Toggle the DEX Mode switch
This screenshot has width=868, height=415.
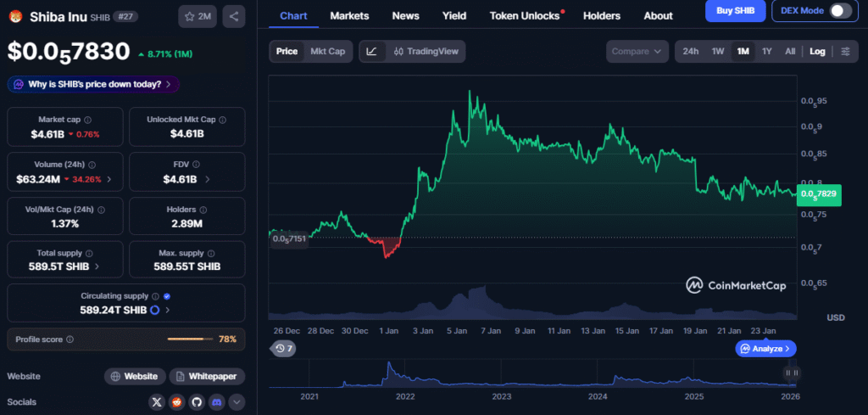click(840, 10)
